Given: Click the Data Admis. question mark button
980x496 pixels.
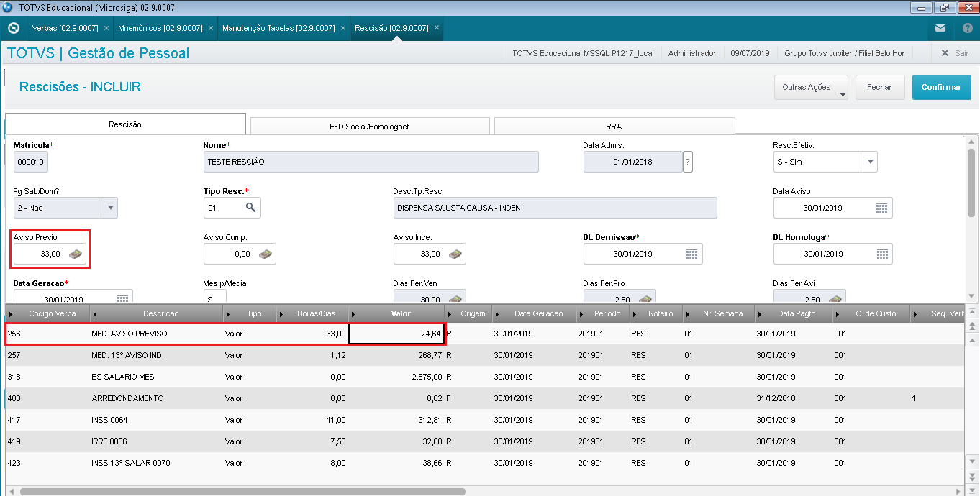Looking at the screenshot, I should click(x=688, y=162).
